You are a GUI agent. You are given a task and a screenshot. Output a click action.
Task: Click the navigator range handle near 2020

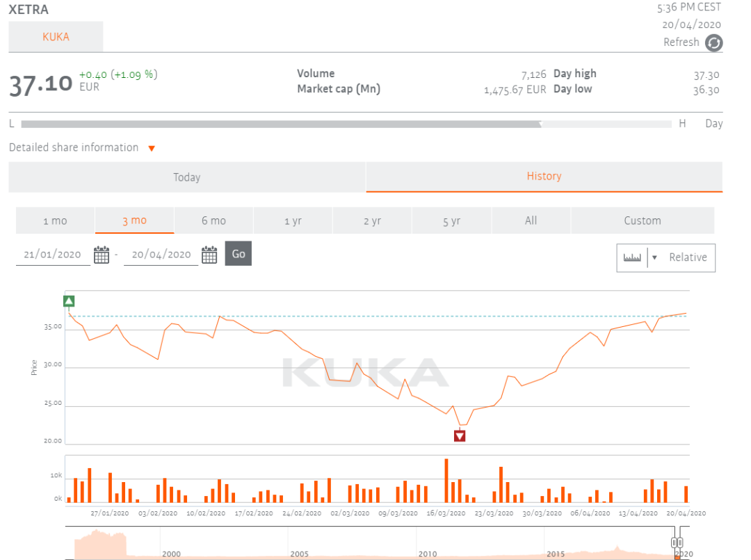tap(674, 543)
